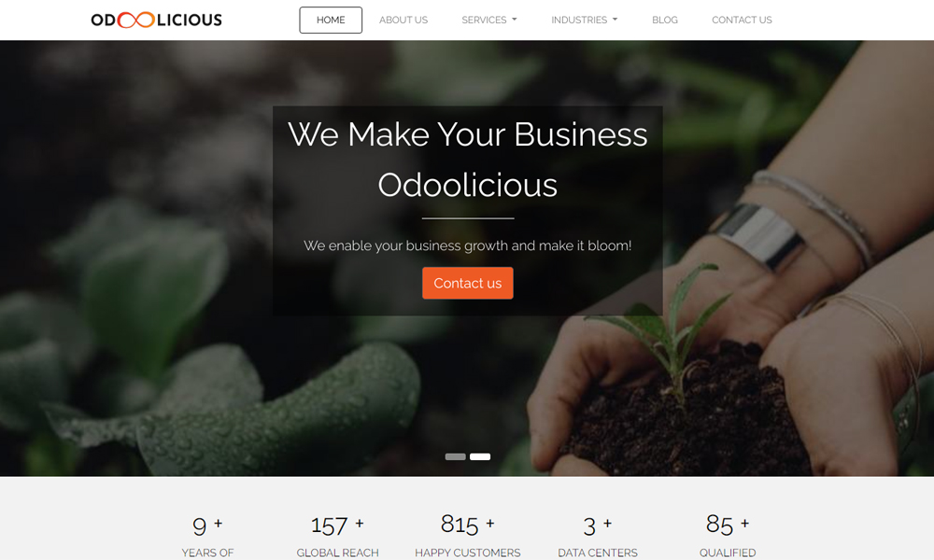Click the caret arrow beside Services
Image resolution: width=934 pixels, height=560 pixels.
tap(514, 20)
